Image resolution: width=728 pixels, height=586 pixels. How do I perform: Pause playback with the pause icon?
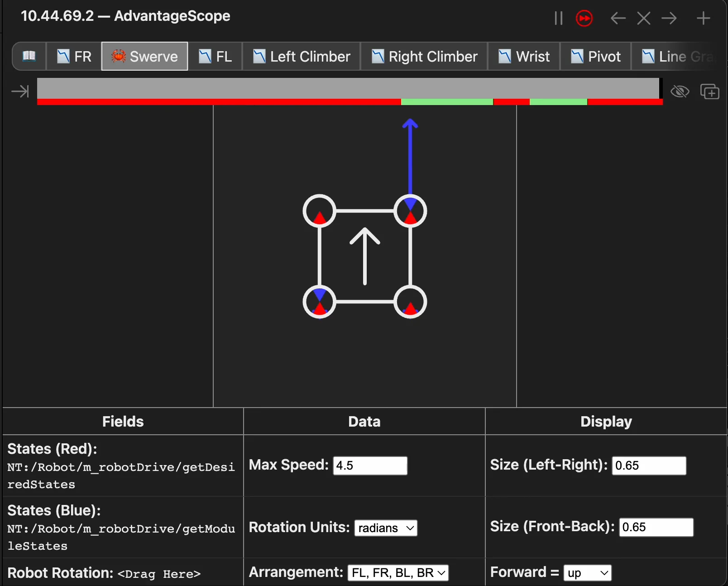[558, 18]
